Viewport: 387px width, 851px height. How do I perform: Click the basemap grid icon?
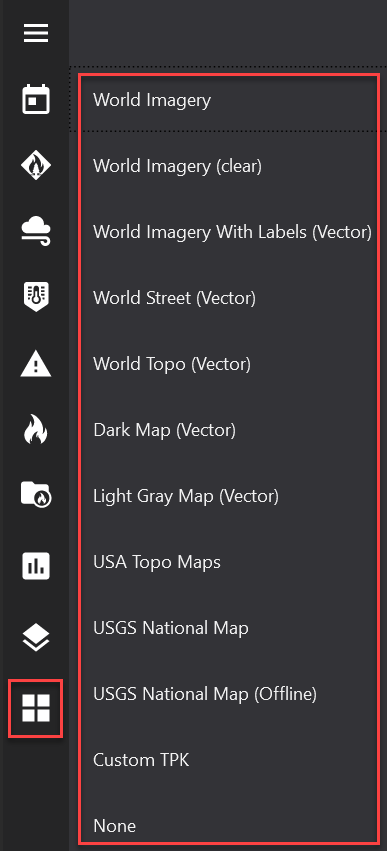pos(36,708)
